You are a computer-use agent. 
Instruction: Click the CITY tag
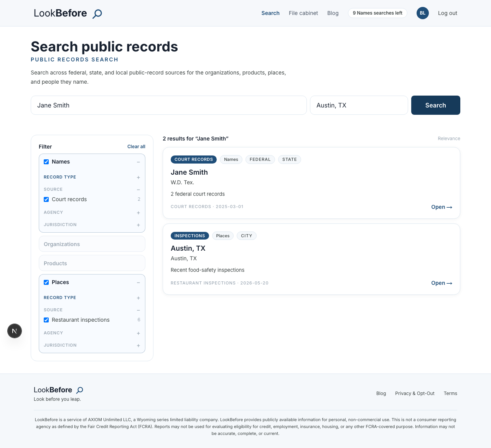[x=247, y=236]
